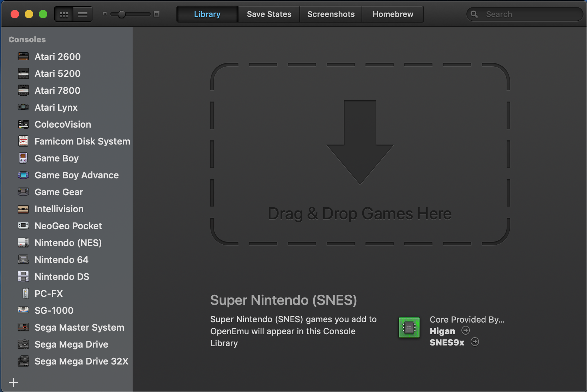Select Game Boy Advance label
587x392 pixels.
(x=77, y=175)
